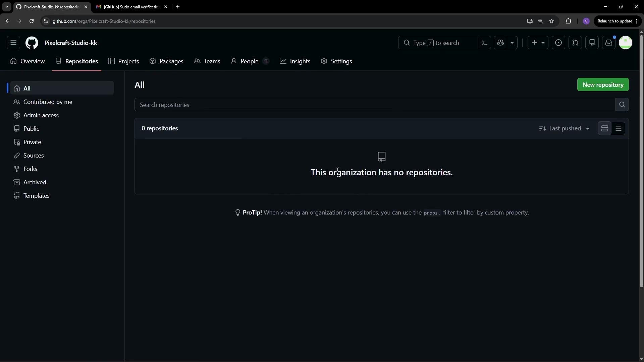The height and width of the screenshot is (362, 644).
Task: Focus the Type / to search box
Action: click(438, 43)
